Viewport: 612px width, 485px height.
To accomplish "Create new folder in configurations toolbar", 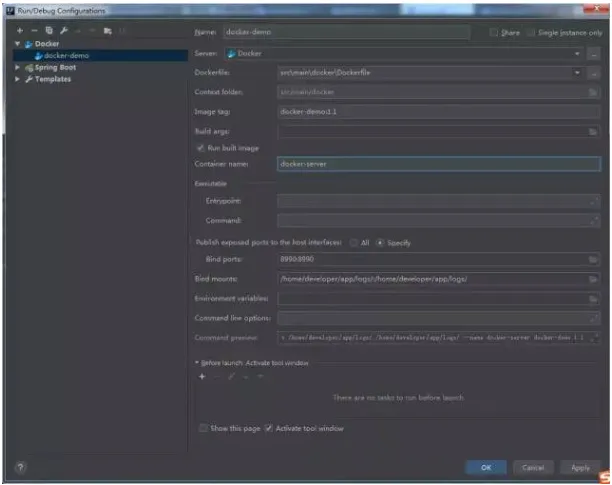I will coord(108,31).
